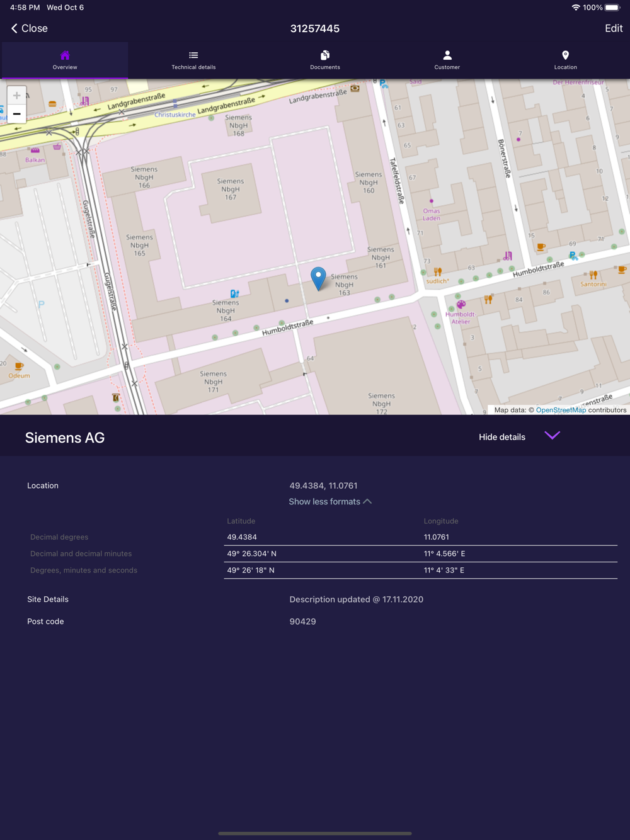Tap the Siemens NbgH 167 building label
This screenshot has height=840, width=630.
click(x=231, y=189)
